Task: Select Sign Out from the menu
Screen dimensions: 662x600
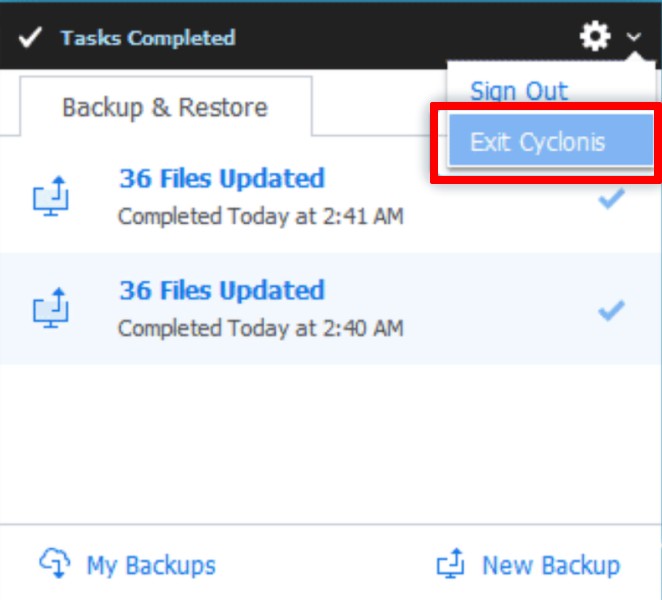Action: [519, 91]
